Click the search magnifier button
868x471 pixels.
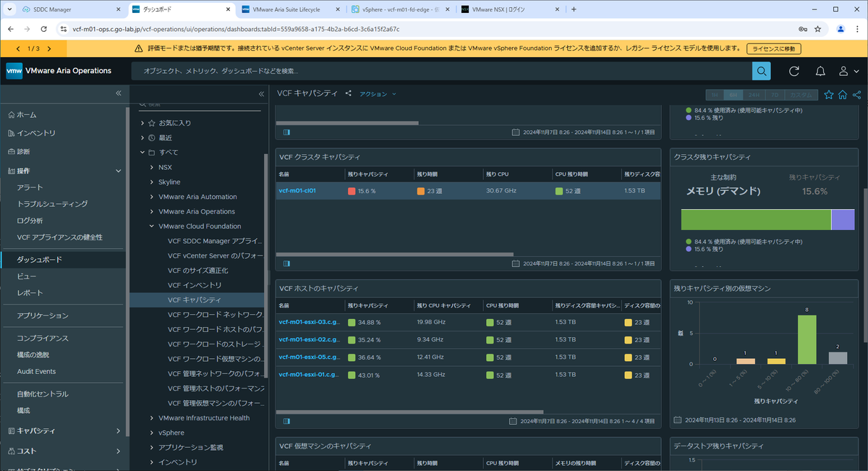point(761,71)
